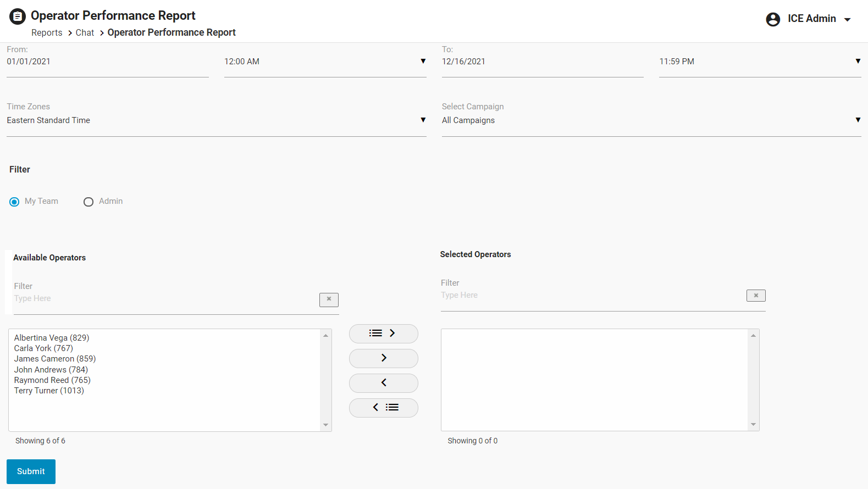
Task: Go to Chat in the breadcrumb
Action: (x=85, y=33)
